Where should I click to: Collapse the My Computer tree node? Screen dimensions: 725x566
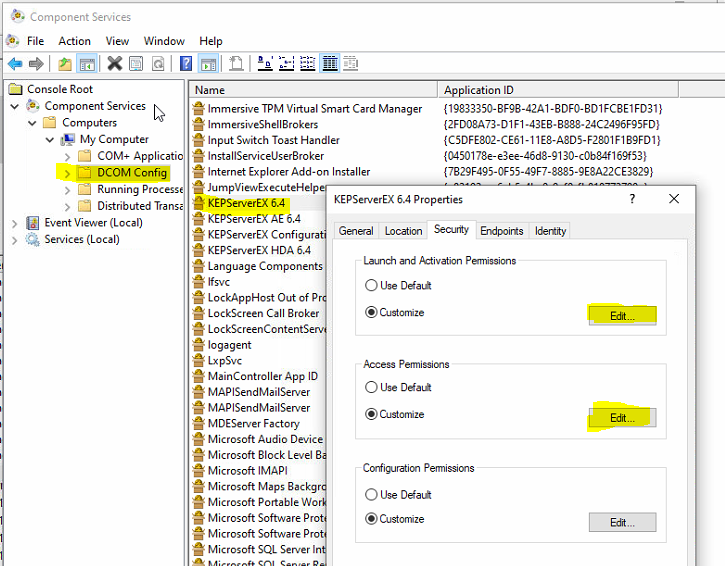click(50, 140)
